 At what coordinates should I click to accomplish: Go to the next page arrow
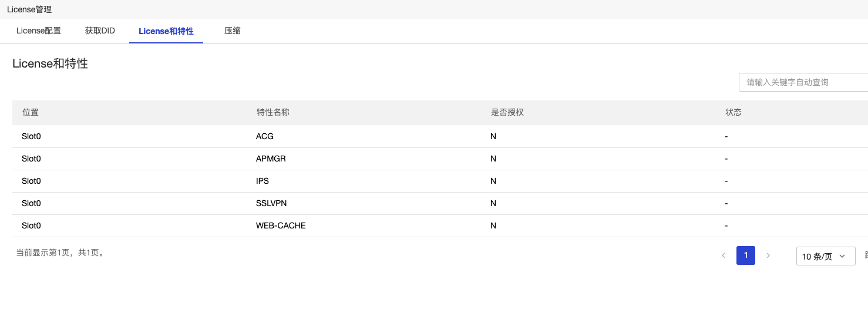click(x=768, y=255)
